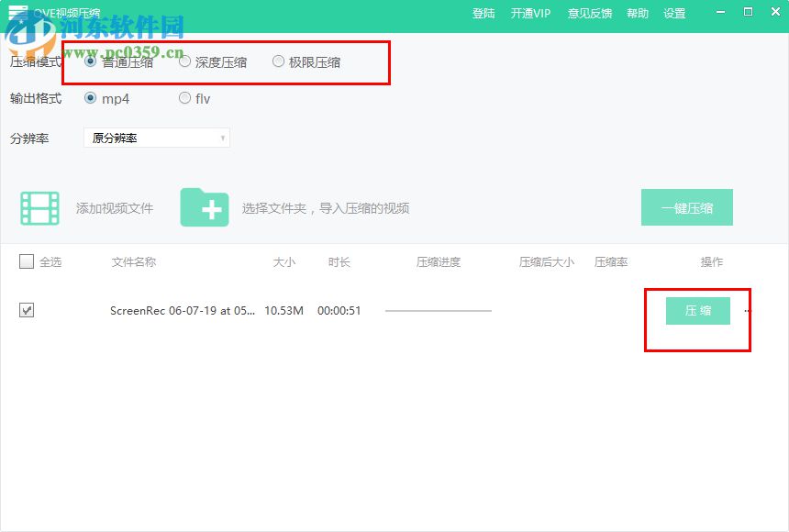Open the 帮助 help menu
The width and height of the screenshot is (789, 532).
638,14
